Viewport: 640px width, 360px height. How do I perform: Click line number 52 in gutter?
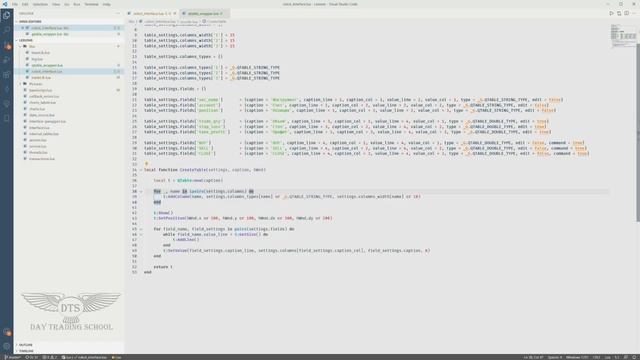(135, 267)
